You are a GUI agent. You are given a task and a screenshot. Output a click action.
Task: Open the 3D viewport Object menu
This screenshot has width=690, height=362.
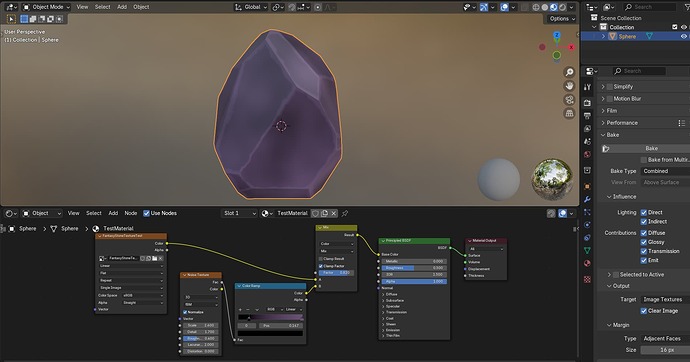tap(141, 7)
